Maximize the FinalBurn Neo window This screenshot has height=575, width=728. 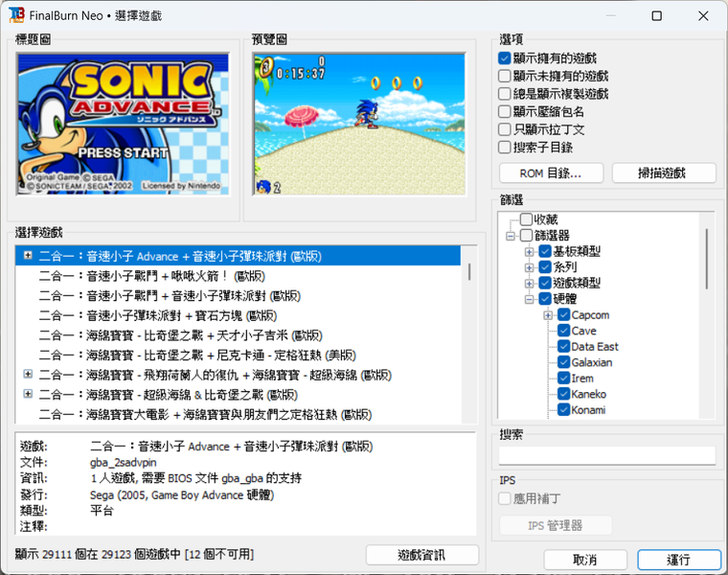(656, 15)
